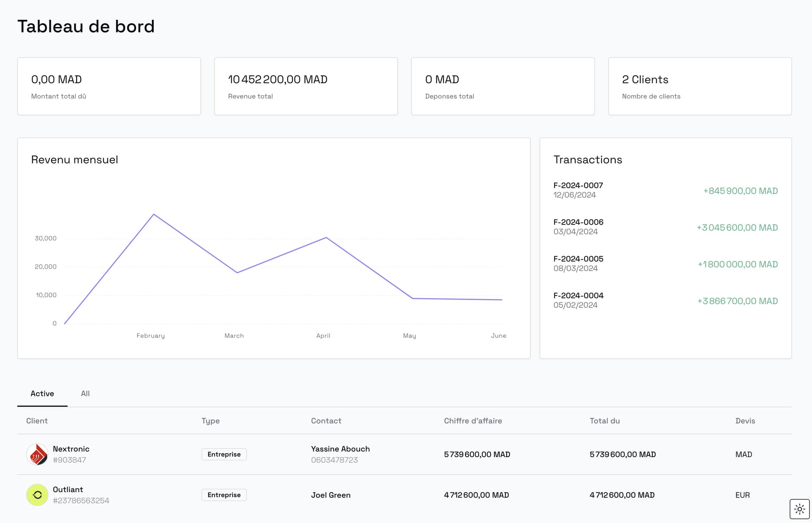Click the Chiffre d'affaire column header
This screenshot has width=812, height=523.
(x=473, y=421)
